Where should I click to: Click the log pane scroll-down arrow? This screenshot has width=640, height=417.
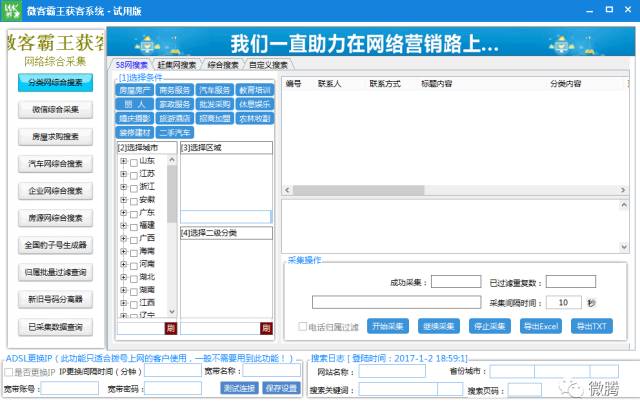pos(624,246)
